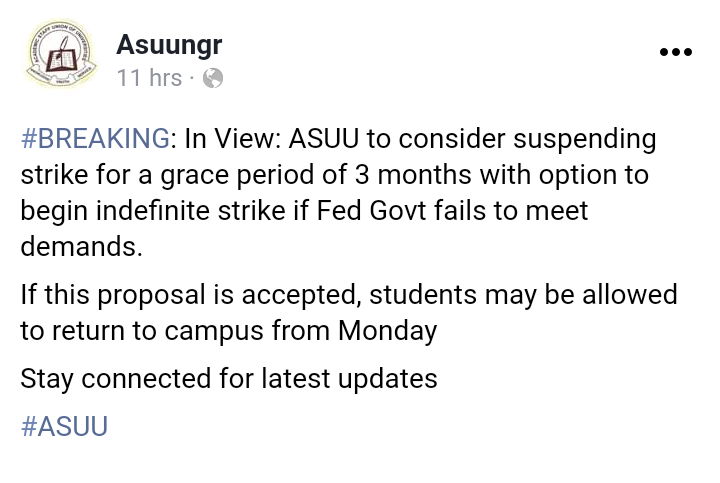Select the word 'demands.' ending first paragraph
The height and width of the screenshot is (483, 720).
coord(82,247)
